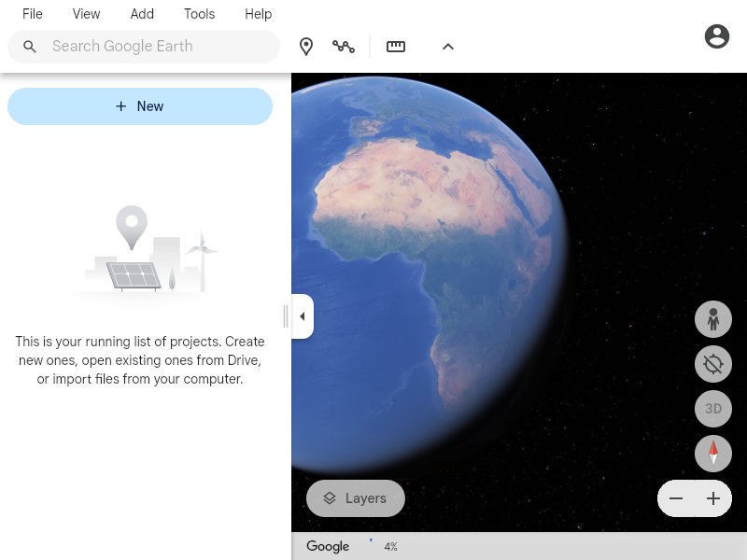
Task: Click the search magnifier icon
Action: point(30,47)
